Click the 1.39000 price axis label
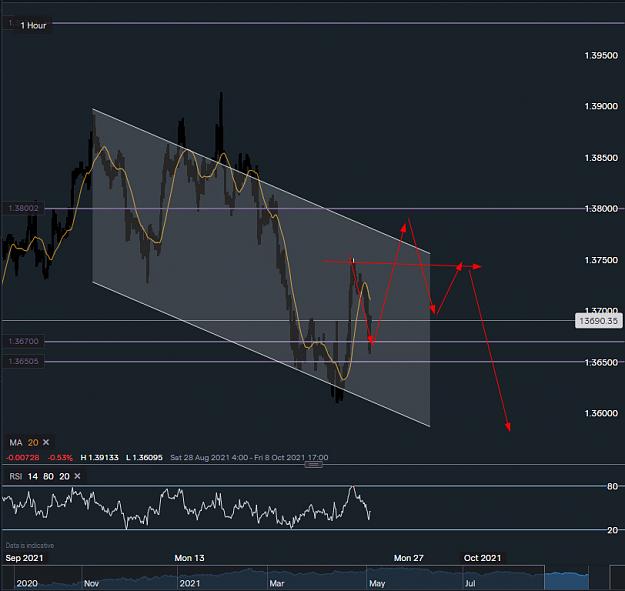The height and width of the screenshot is (591, 625). coord(601,106)
